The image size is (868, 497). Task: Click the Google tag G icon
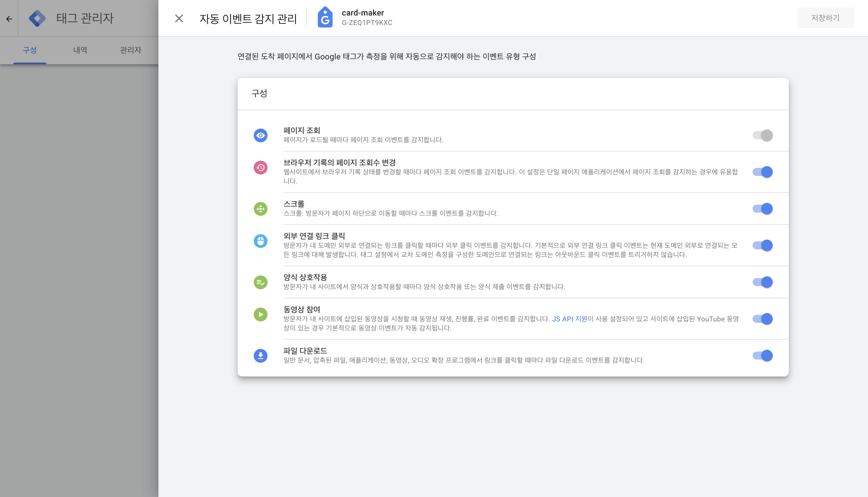click(325, 18)
